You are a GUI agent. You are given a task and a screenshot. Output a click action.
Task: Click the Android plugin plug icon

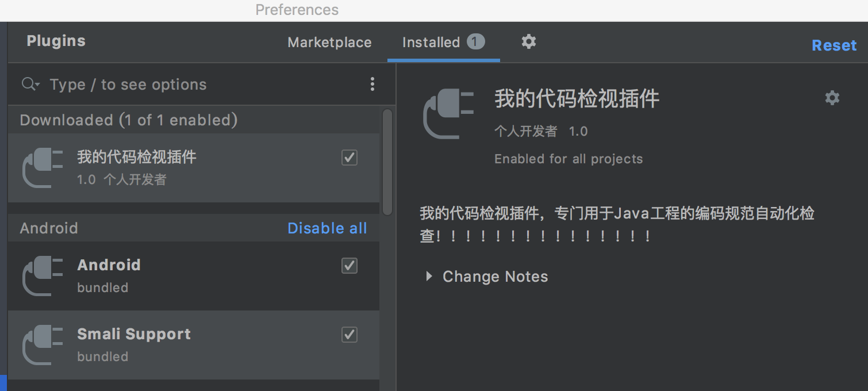42,276
